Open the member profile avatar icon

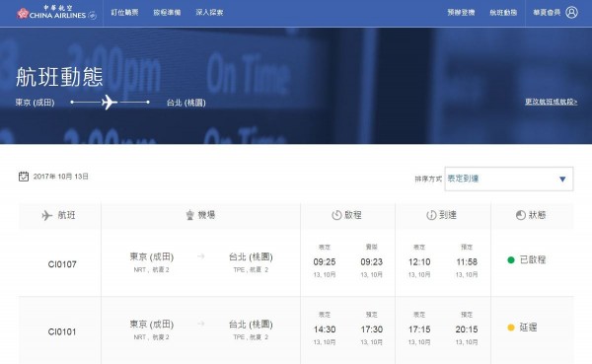pyautogui.click(x=571, y=13)
